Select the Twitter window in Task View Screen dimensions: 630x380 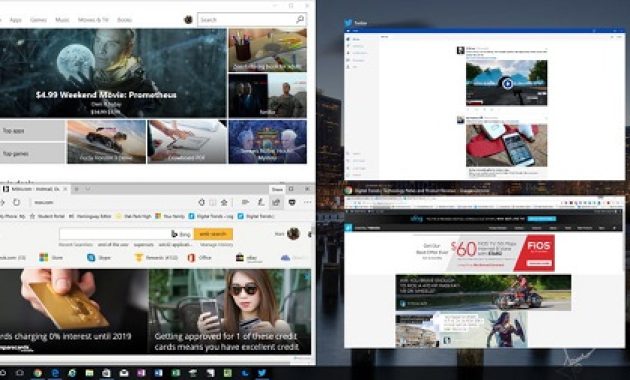[x=485, y=105]
